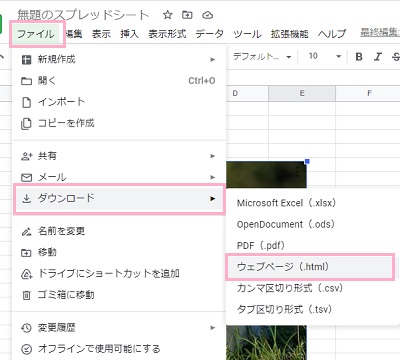Expand the 変更履歴 submenu
The width and height of the screenshot is (400, 360).
[119, 328]
